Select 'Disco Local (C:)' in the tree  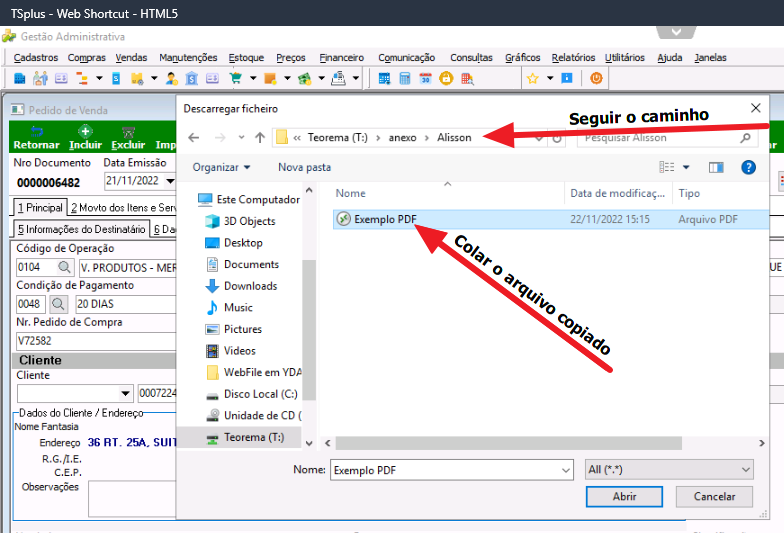260,394
